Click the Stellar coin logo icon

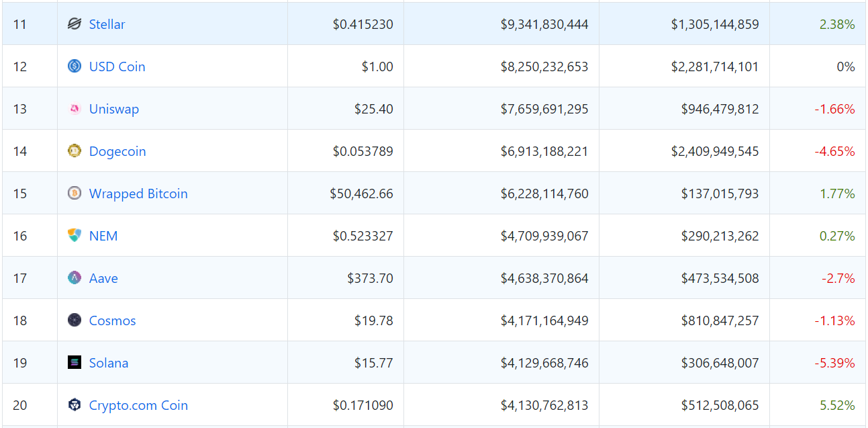(x=75, y=24)
